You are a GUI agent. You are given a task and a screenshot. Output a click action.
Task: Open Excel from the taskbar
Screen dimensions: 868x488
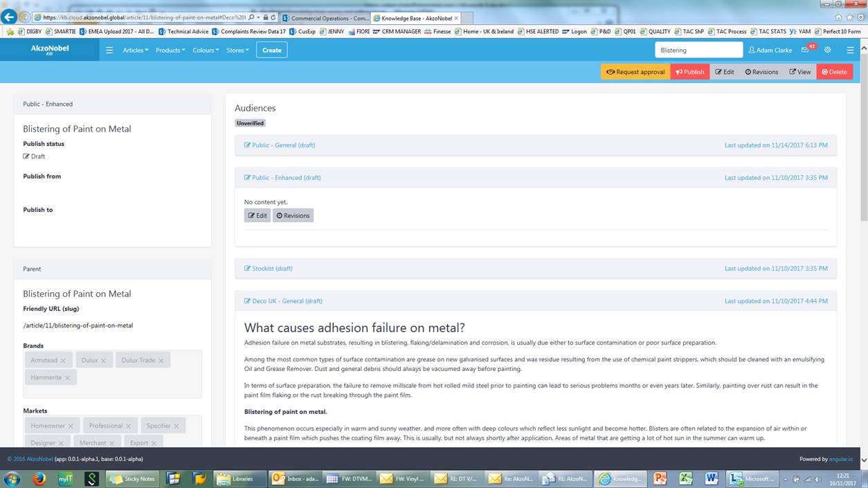(x=685, y=478)
